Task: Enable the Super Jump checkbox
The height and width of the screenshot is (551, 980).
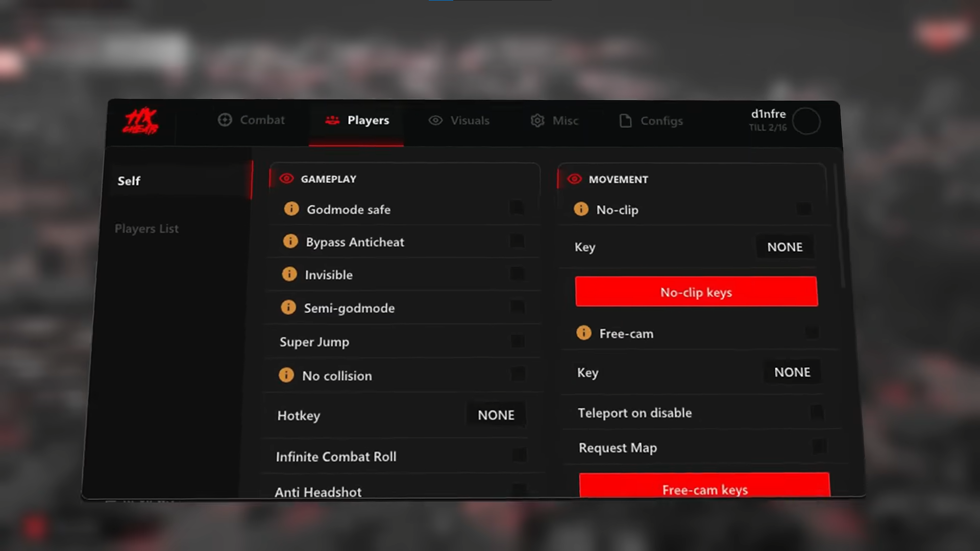Action: point(518,341)
